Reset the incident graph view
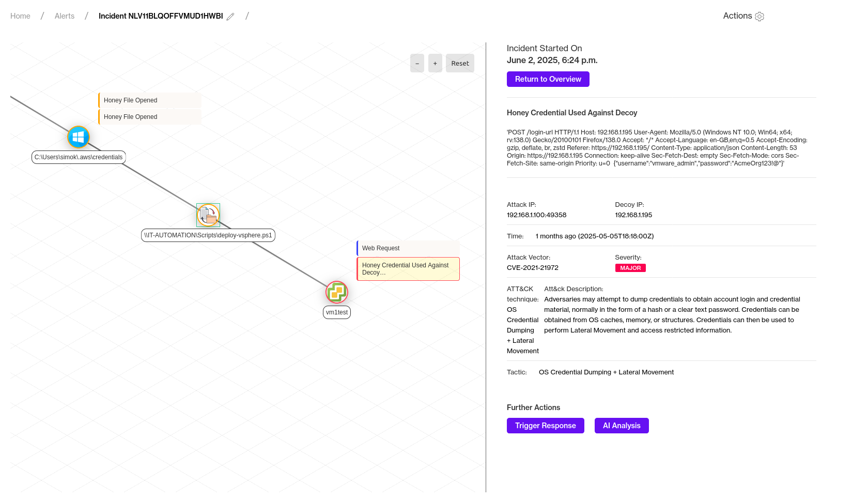The image size is (868, 498). coord(459,63)
